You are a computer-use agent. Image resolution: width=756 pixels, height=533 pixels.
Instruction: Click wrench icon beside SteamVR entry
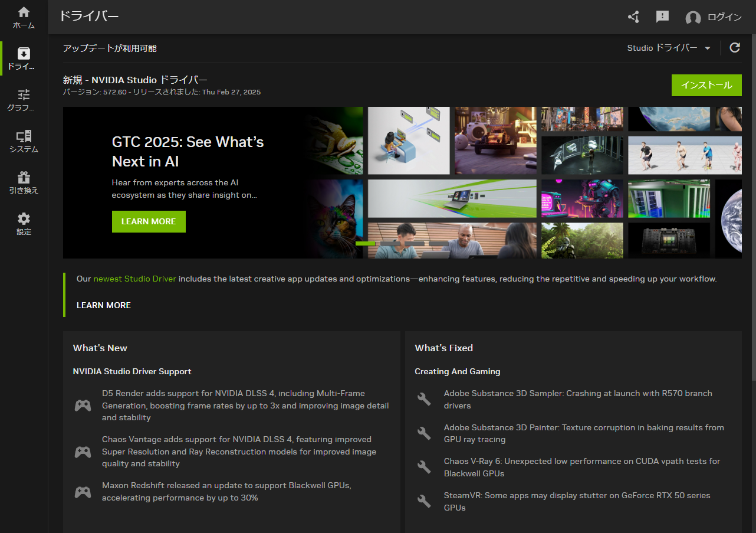coord(424,502)
